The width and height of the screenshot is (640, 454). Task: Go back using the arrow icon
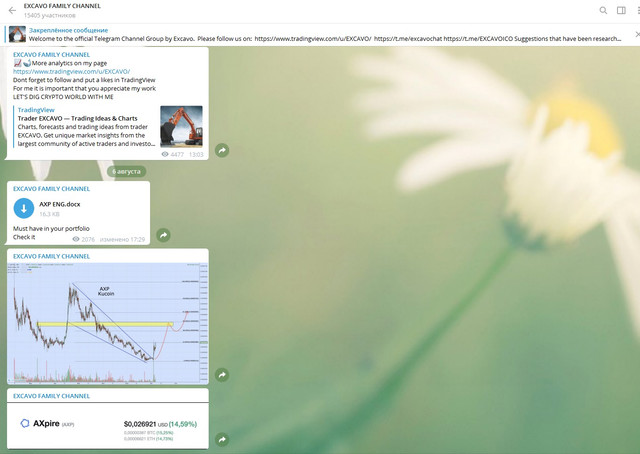[12, 11]
